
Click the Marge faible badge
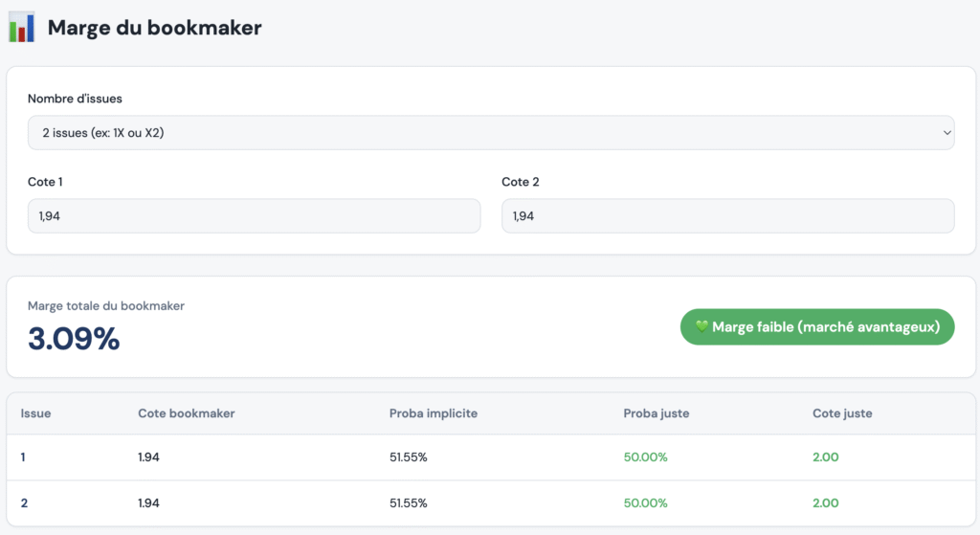pyautogui.click(x=817, y=327)
